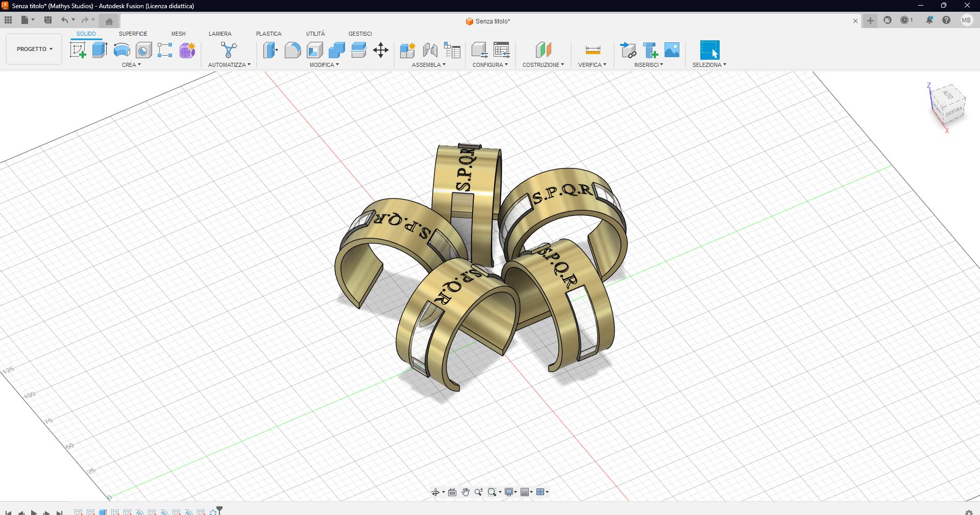Click the stacked faces icon in MODIFICA

point(359,50)
